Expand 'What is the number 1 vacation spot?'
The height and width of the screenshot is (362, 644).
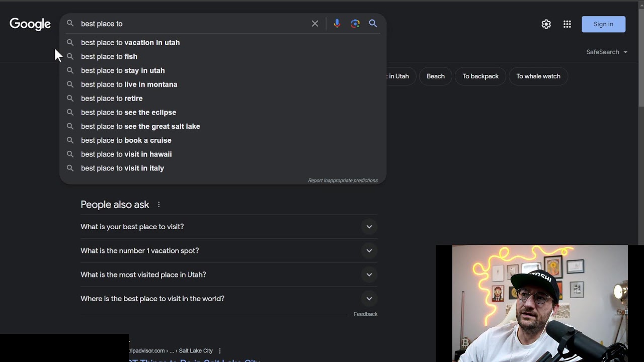[x=228, y=251]
